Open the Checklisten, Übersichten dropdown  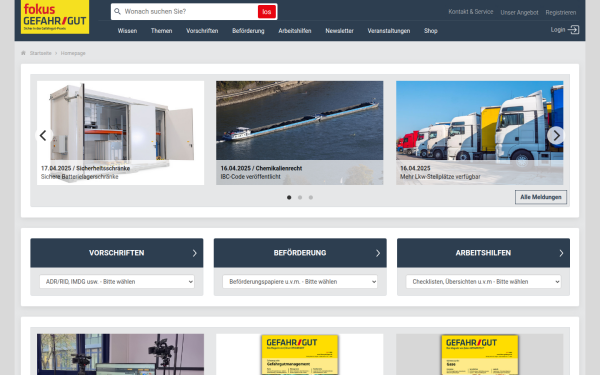[483, 282]
